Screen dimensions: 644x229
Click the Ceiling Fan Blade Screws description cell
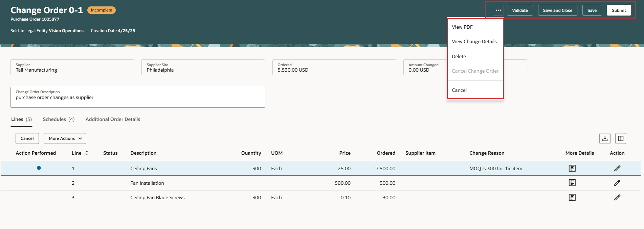pos(157,198)
